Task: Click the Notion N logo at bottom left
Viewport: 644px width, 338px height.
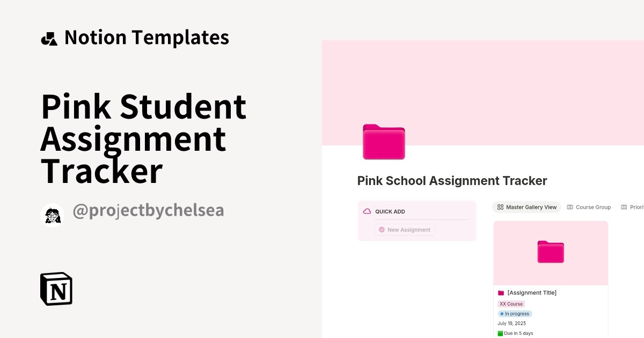Action: point(56,289)
